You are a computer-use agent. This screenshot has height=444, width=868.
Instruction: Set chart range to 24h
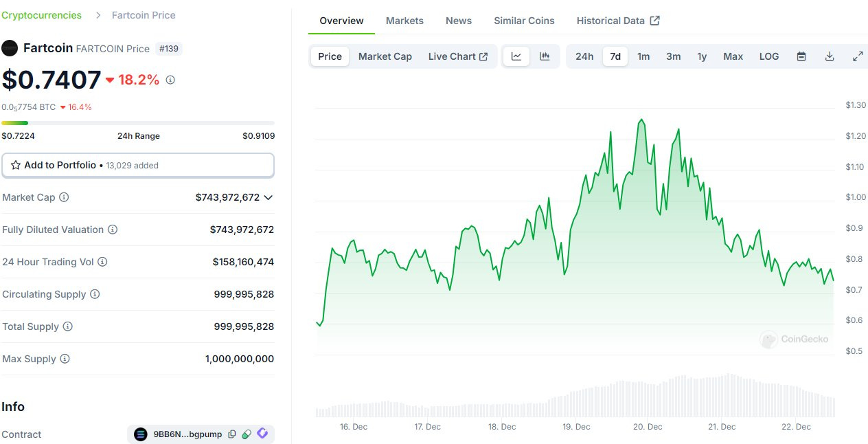[x=584, y=56]
